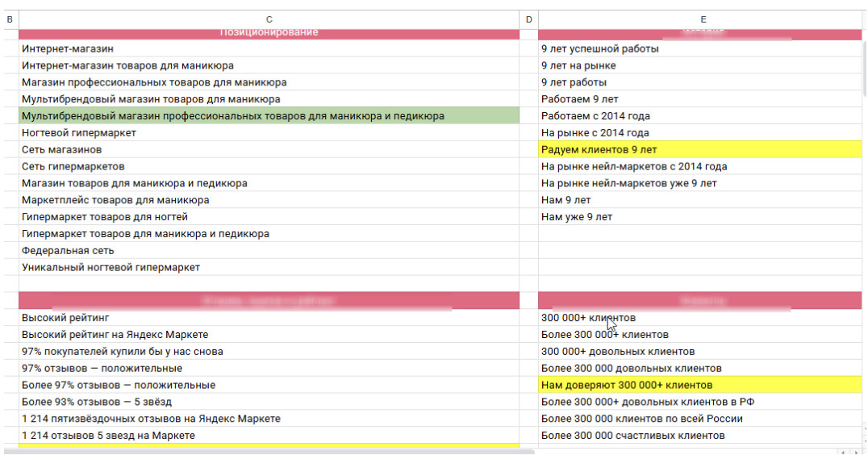The image size is (868, 455).
Task: Select green highlighted cell ending 'маникюра и педикюра'
Action: click(x=269, y=115)
